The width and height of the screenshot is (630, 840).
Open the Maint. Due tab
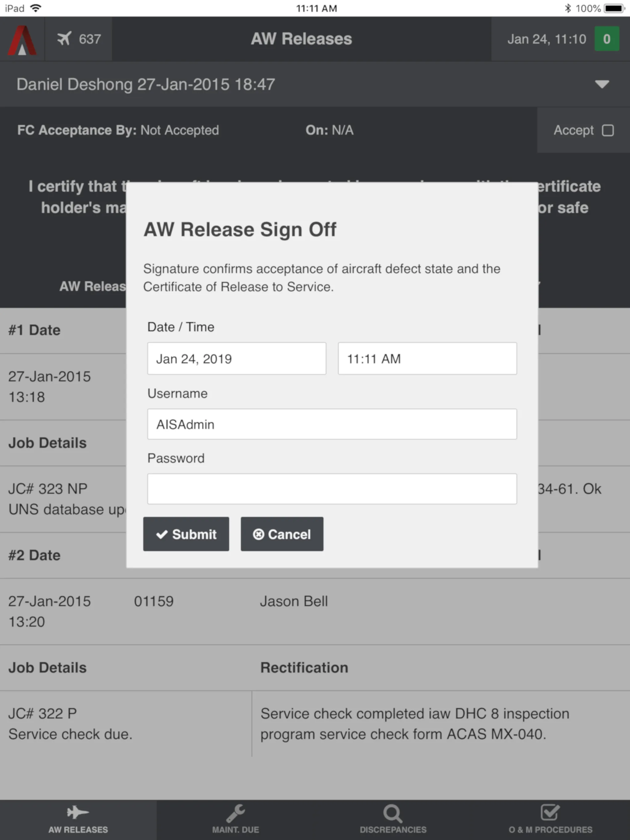pyautogui.click(x=236, y=819)
